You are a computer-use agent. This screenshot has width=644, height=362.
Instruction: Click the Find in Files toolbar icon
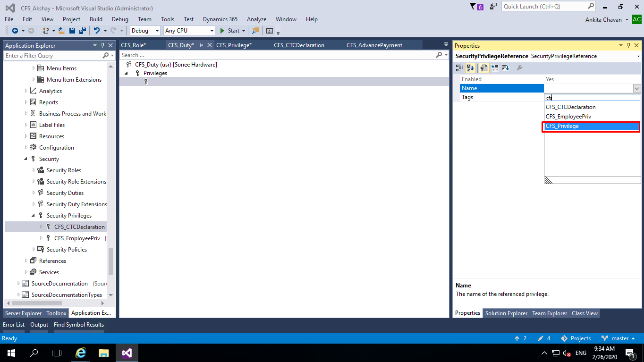(255, 31)
